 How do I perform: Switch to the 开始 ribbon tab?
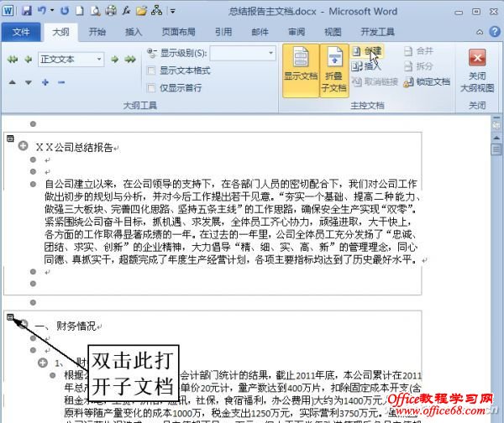pos(97,32)
